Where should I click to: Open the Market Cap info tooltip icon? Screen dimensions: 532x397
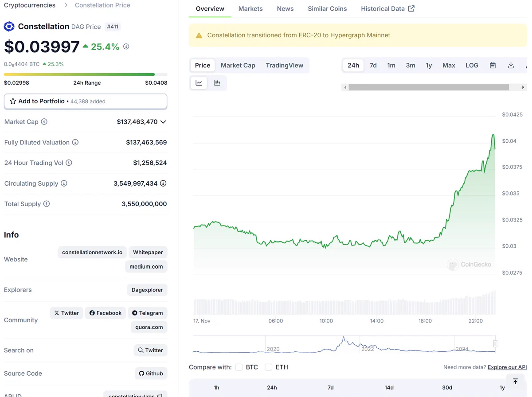click(x=44, y=121)
